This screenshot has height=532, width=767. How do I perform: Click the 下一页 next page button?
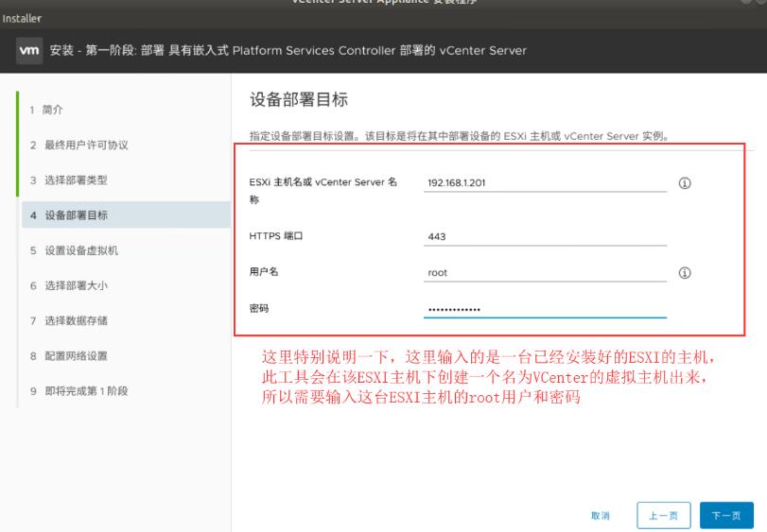tap(726, 515)
